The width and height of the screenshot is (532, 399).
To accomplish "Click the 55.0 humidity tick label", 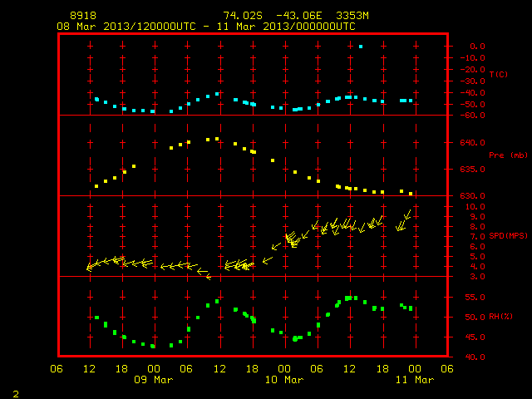I will [x=475, y=298].
